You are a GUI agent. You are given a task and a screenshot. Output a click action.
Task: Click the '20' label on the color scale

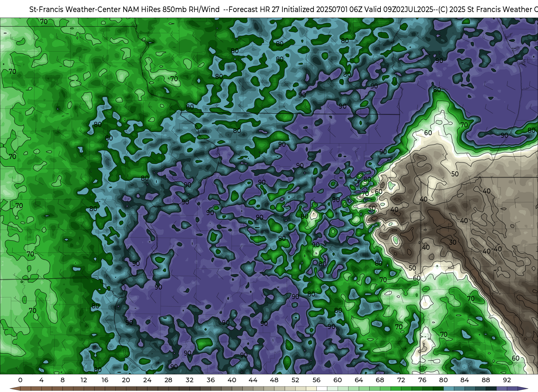tap(126, 380)
